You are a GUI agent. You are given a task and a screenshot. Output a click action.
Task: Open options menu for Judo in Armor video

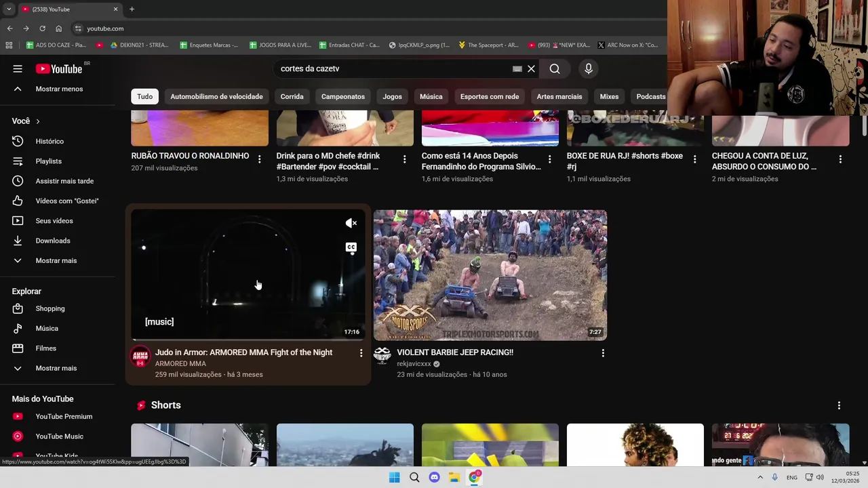(361, 353)
